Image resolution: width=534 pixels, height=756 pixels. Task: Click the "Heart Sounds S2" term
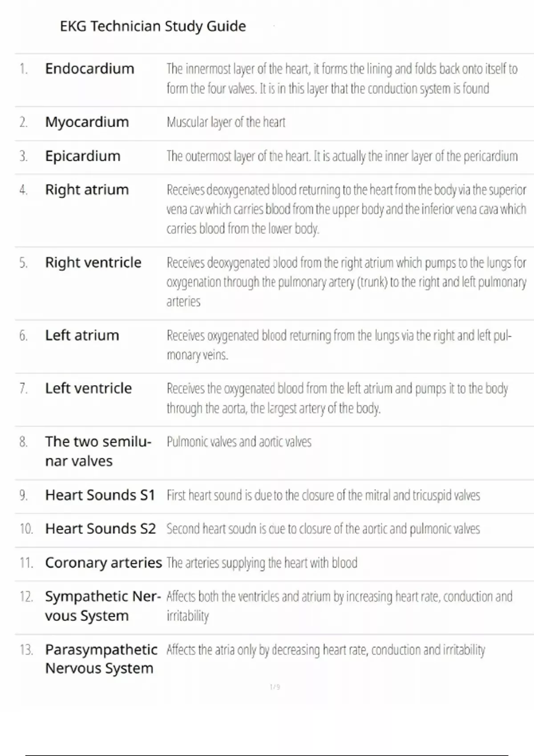100,529
